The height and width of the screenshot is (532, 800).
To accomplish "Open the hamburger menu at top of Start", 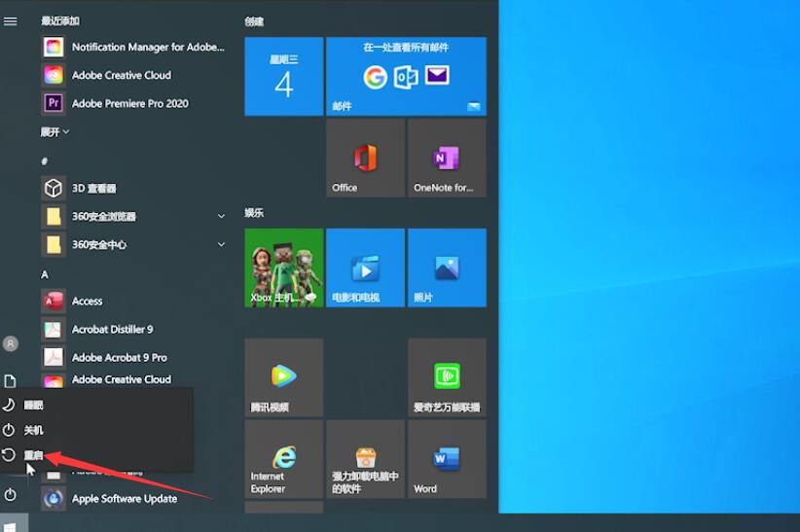I will pyautogui.click(x=10, y=21).
